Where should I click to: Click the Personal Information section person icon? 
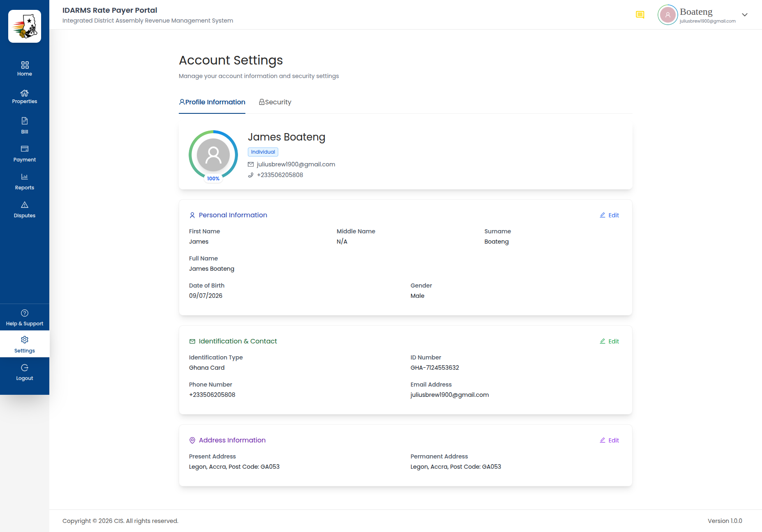[192, 215]
